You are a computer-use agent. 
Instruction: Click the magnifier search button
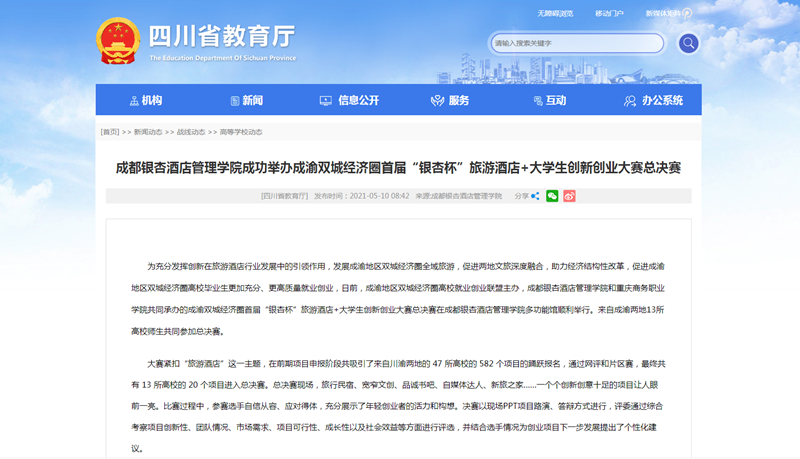(688, 43)
